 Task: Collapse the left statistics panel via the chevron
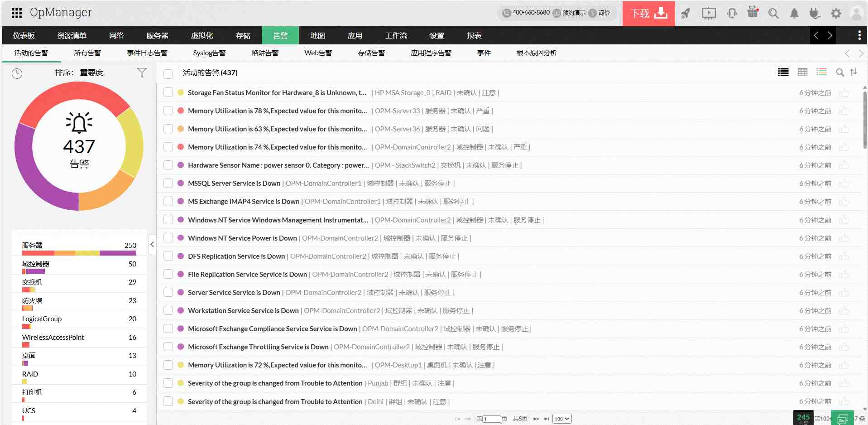coord(152,244)
